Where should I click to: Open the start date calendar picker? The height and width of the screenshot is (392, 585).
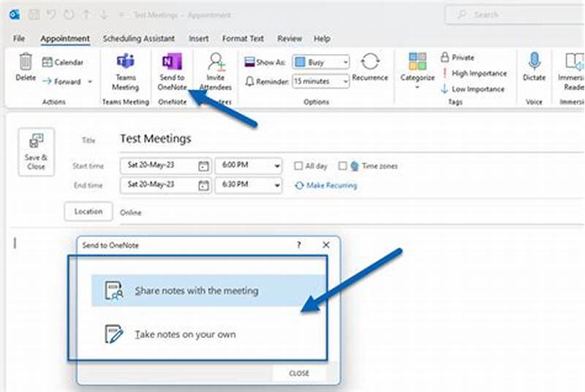[203, 166]
